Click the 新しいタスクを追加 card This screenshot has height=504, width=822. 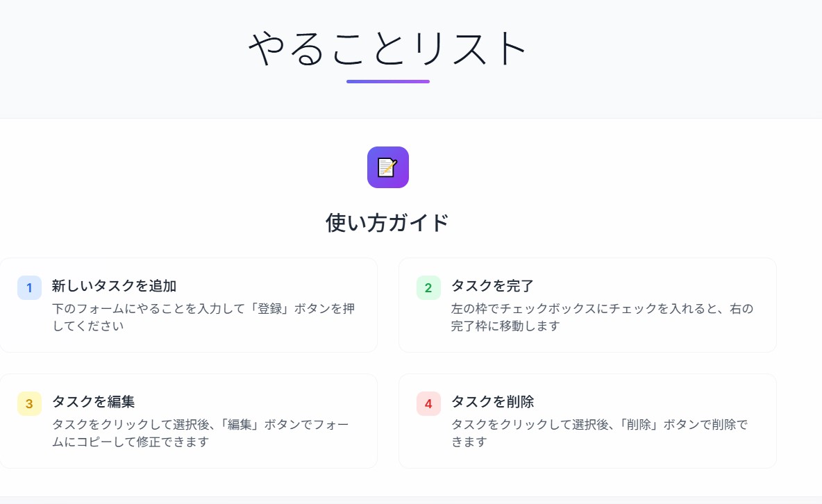[189, 304]
